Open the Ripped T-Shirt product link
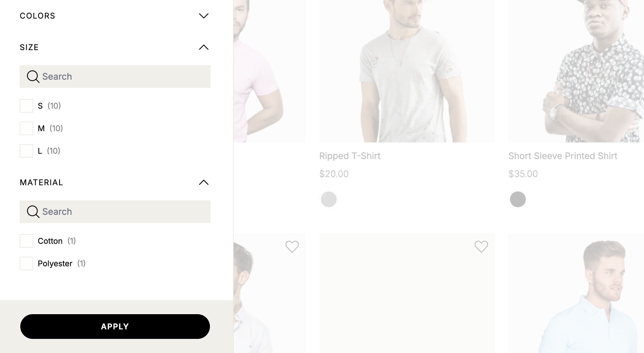The height and width of the screenshot is (353, 644). tap(350, 156)
